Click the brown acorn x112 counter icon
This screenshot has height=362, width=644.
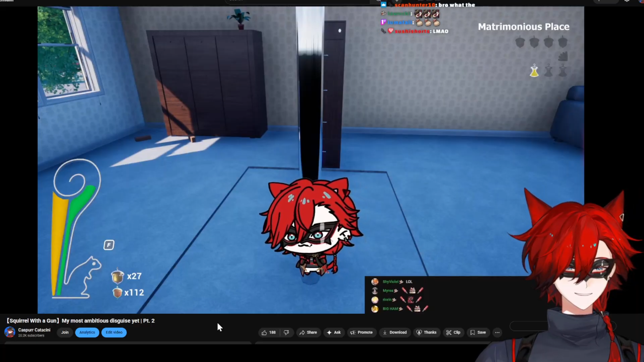pyautogui.click(x=117, y=292)
